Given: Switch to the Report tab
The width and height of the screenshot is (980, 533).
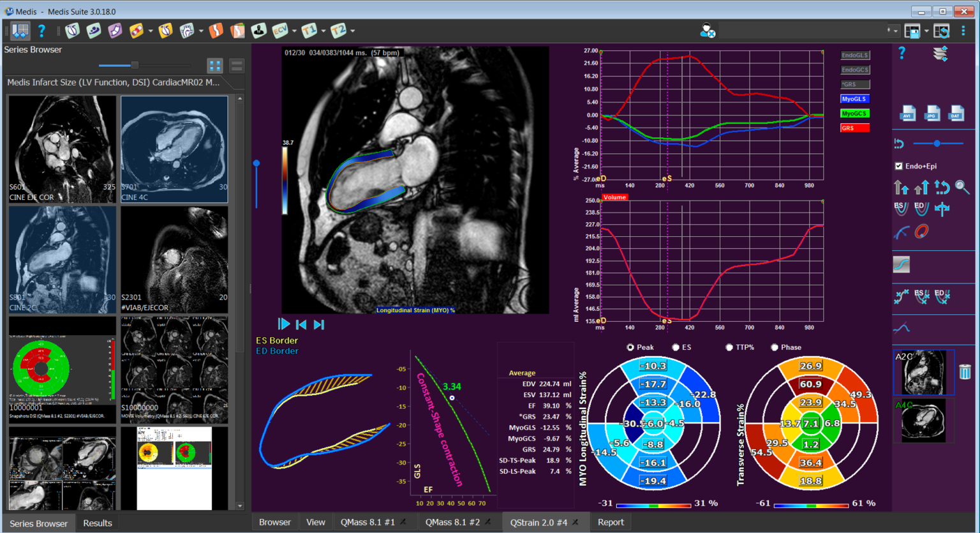Looking at the screenshot, I should [x=610, y=522].
